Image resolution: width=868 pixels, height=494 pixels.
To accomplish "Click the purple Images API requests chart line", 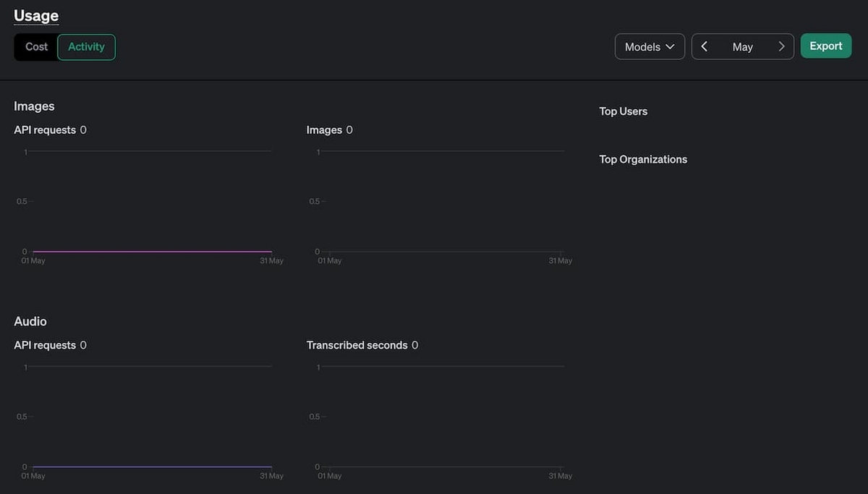I will tap(152, 252).
